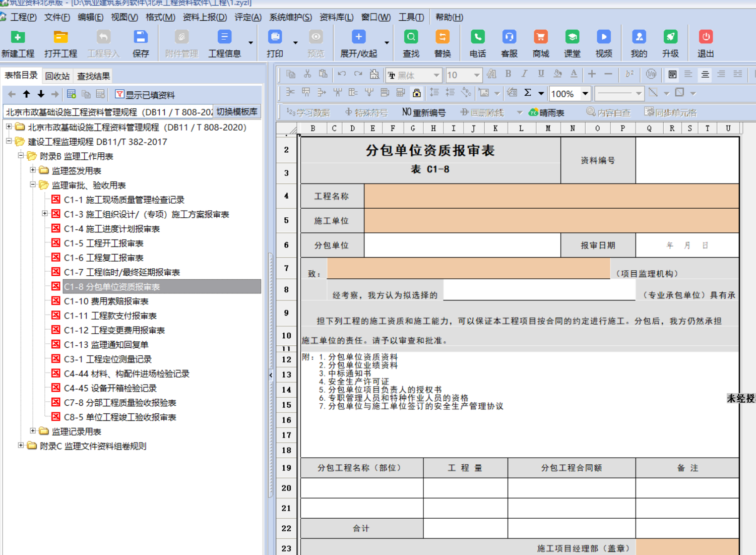Click the increase line spacing icon
Screen dimensions: 756x555
[434, 93]
